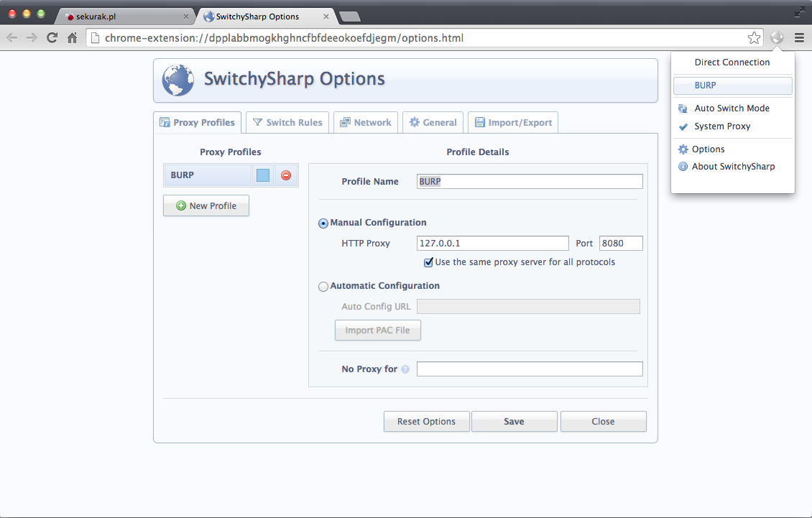The image size is (812, 518).
Task: Click the New Profile button
Action: click(206, 205)
